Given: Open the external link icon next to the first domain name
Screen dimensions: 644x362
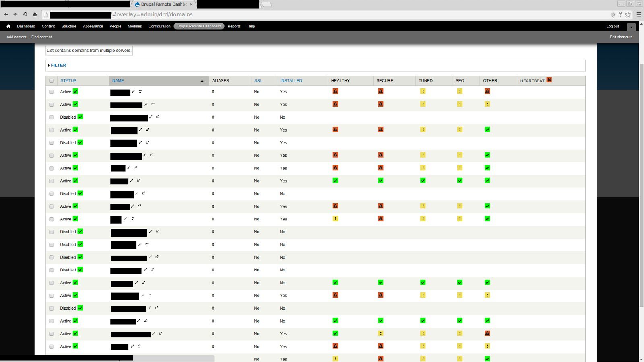Looking at the screenshot, I should pyautogui.click(x=140, y=91).
